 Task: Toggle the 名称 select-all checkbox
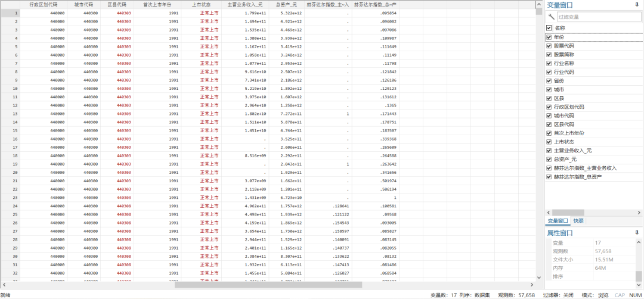coord(549,28)
